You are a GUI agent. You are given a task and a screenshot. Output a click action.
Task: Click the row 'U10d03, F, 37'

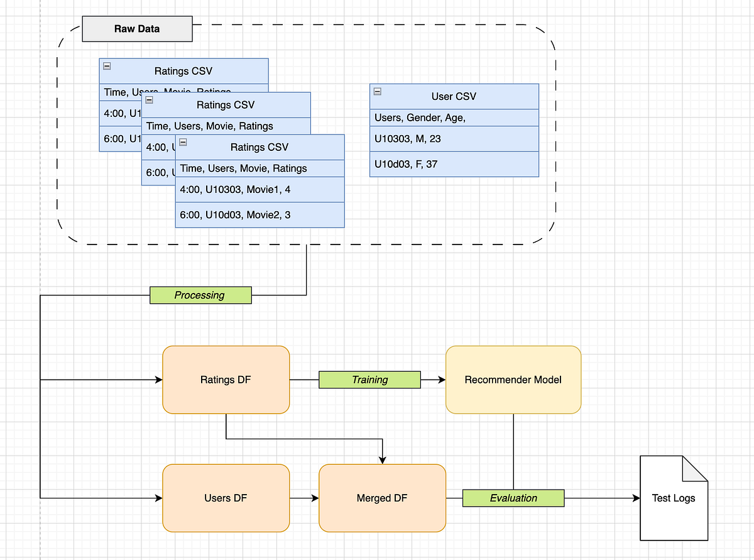coord(454,164)
